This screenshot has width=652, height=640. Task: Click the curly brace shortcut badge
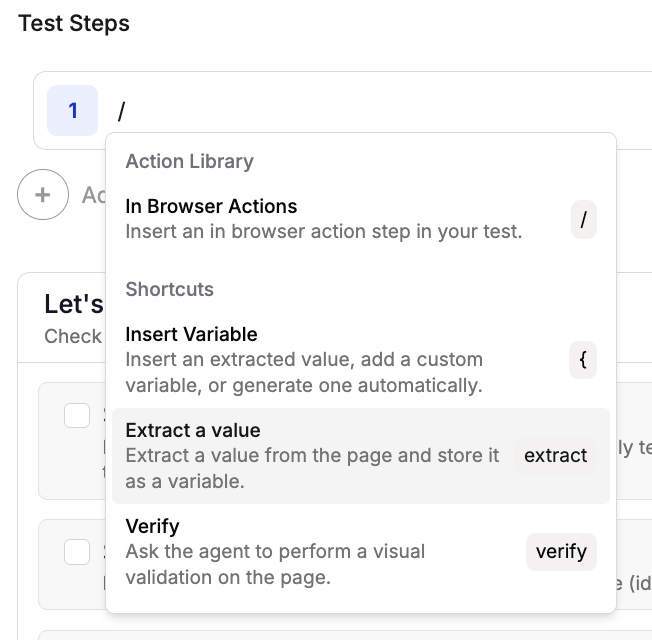pos(583,360)
